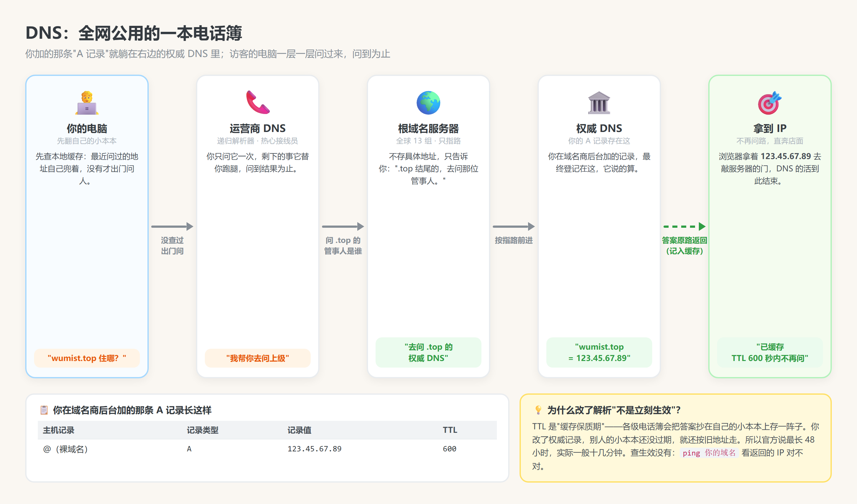Click the green "wumist.top = 123.45.67.89" bubble
This screenshot has width=857, height=504.
599,352
